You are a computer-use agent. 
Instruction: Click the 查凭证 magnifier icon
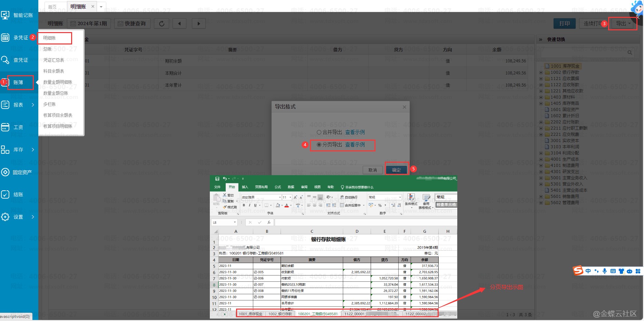click(5, 60)
